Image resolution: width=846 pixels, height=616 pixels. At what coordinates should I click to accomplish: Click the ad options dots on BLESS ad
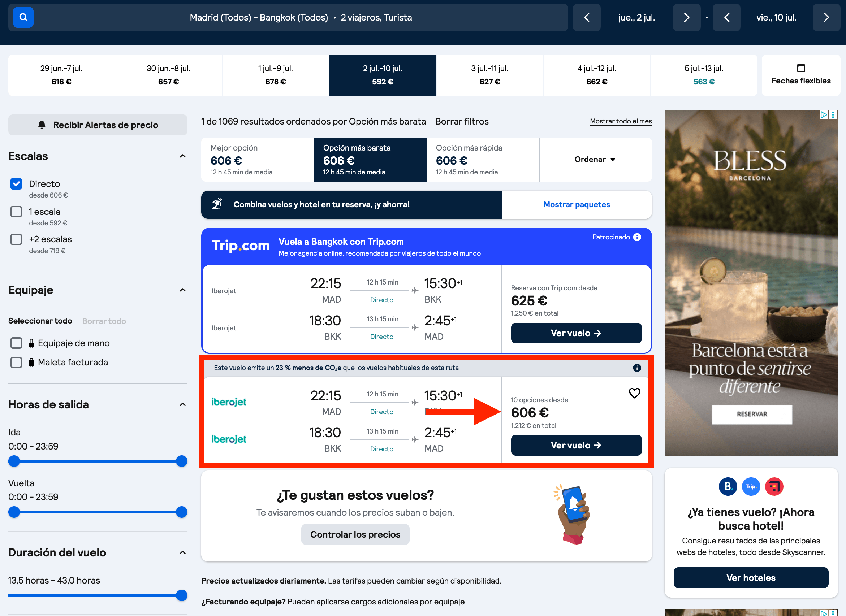coord(833,115)
